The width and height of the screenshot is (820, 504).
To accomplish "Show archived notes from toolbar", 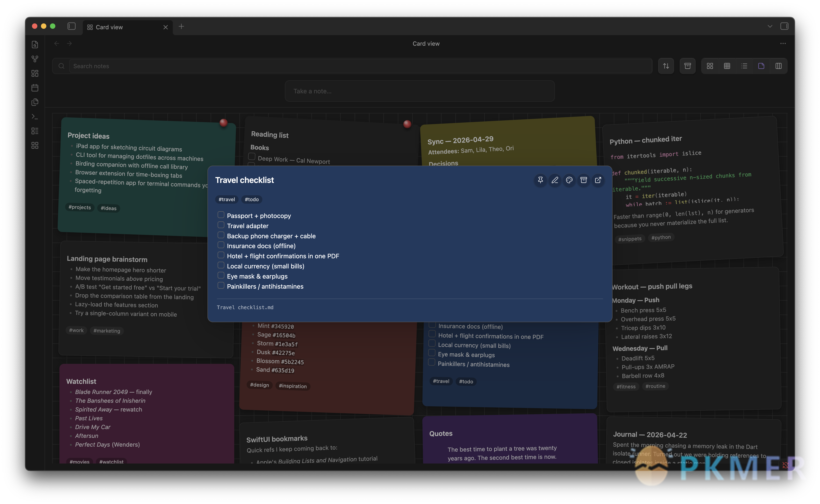I will (x=687, y=66).
